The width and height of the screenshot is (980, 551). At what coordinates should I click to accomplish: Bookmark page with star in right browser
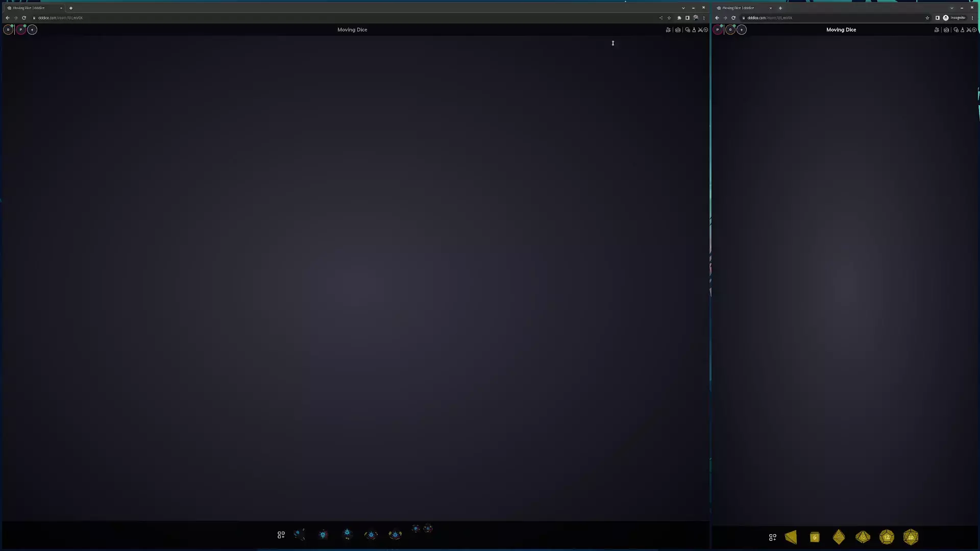927,18
